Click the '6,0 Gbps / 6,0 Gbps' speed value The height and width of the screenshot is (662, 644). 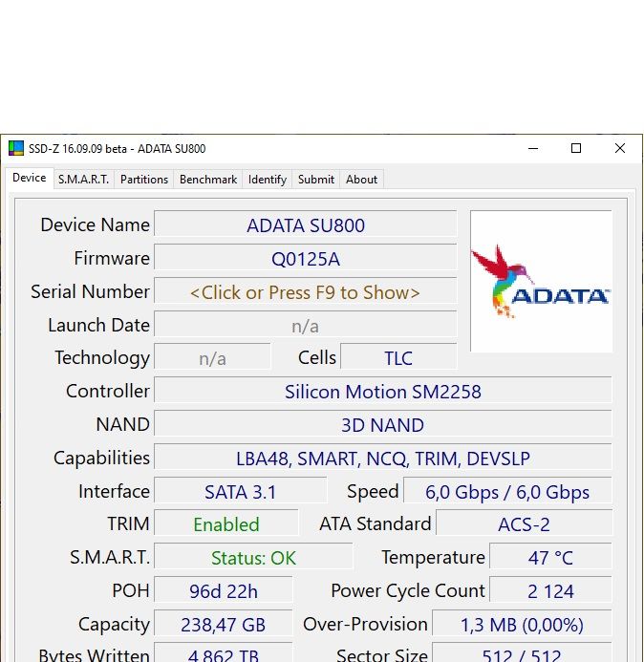(507, 491)
